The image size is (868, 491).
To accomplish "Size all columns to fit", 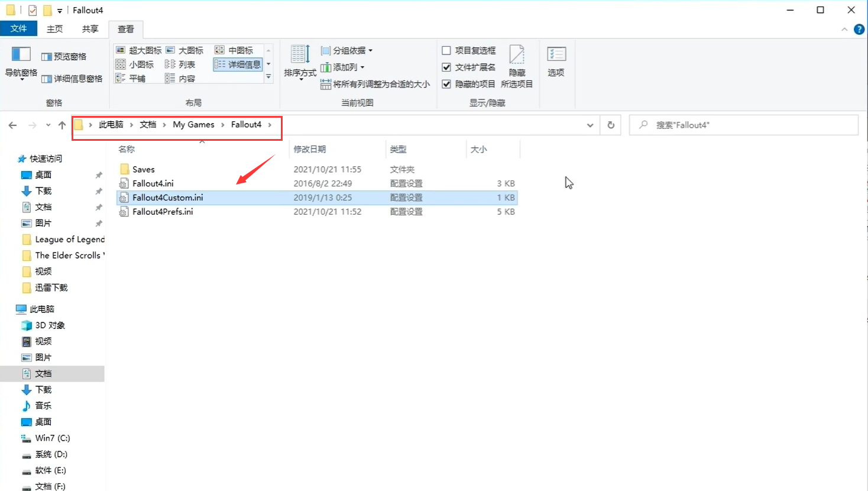I will point(375,84).
